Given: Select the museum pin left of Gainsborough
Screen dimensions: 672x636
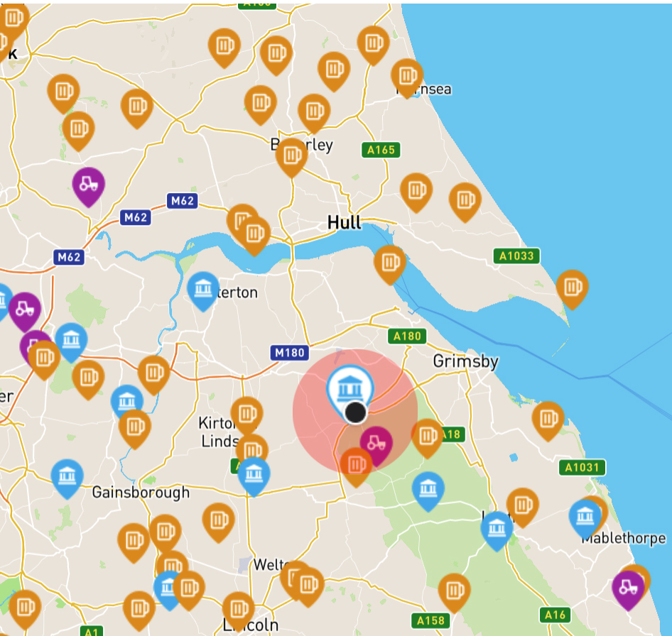Looking at the screenshot, I should [67, 477].
